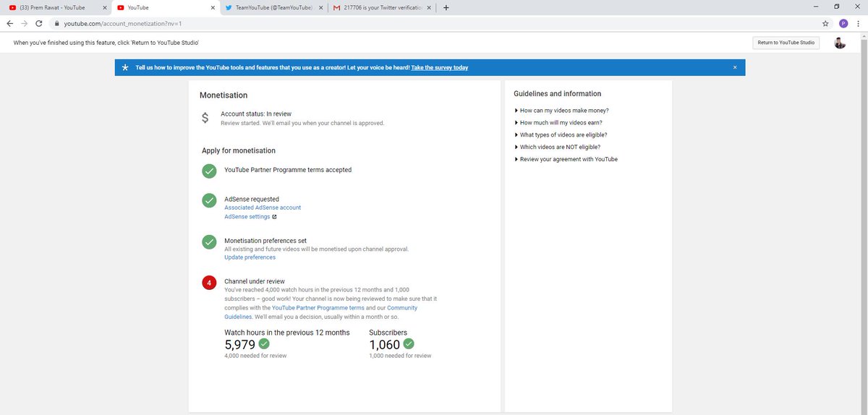Viewport: 868px width, 415px height.
Task: Open YouTube Partner Programme terms link
Action: click(x=318, y=308)
